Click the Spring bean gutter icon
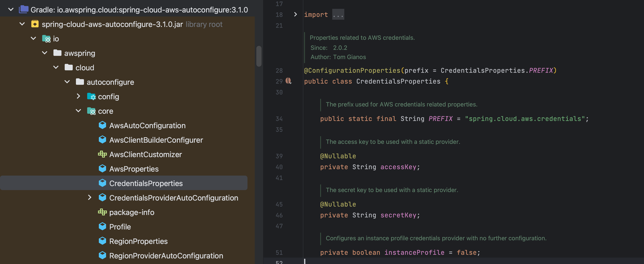Screen dimensions: 644x264 288,81
